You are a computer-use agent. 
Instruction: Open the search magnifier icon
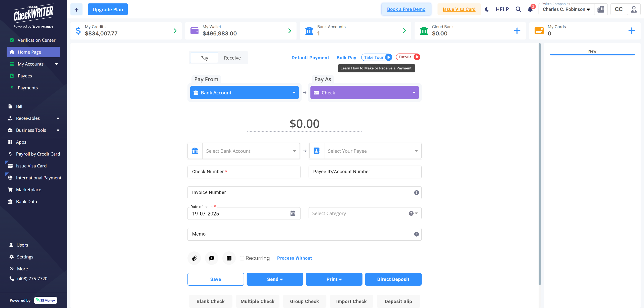[x=518, y=9]
